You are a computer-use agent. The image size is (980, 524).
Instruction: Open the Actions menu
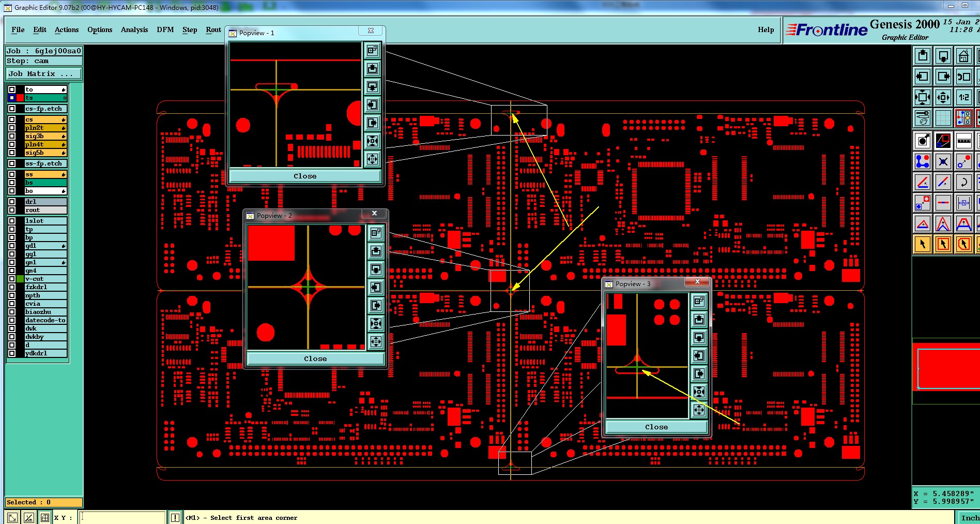pyautogui.click(x=67, y=29)
